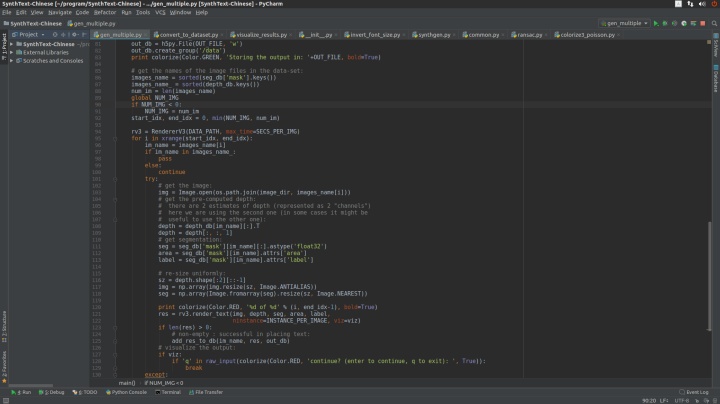Image resolution: width=720 pixels, height=404 pixels.
Task: Collapse the try block fold marker at line 101
Action: click(x=115, y=179)
